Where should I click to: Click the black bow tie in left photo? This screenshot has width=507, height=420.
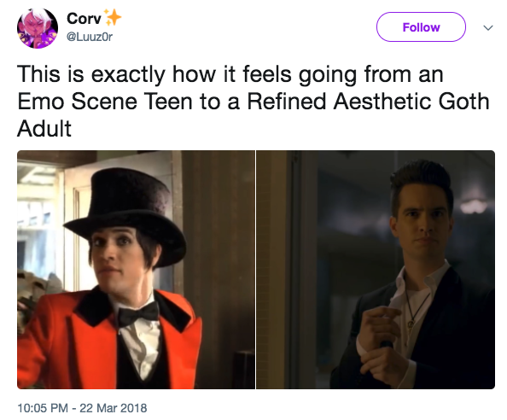click(138, 313)
